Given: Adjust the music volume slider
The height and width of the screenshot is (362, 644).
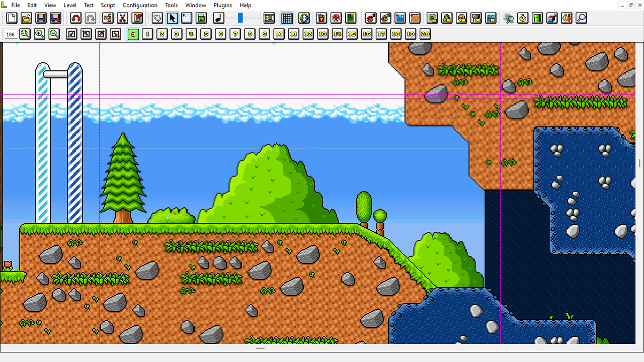Looking at the screenshot, I should click(240, 18).
